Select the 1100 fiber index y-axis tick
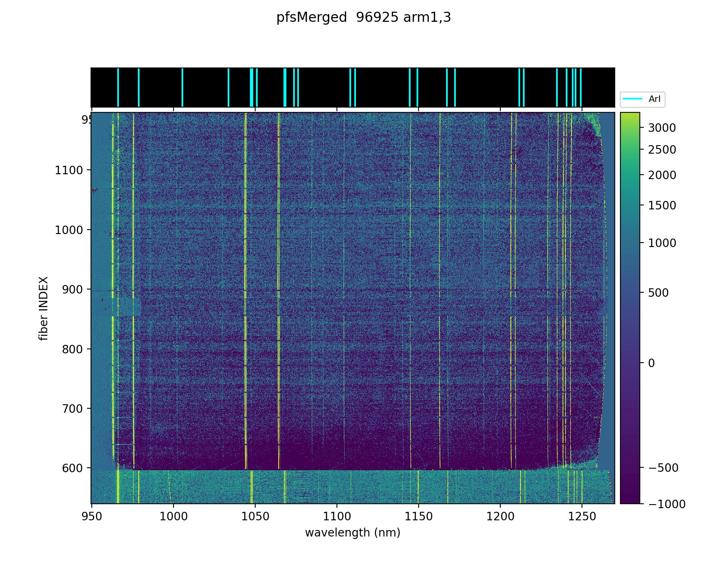The height and width of the screenshot is (566, 728). point(69,170)
